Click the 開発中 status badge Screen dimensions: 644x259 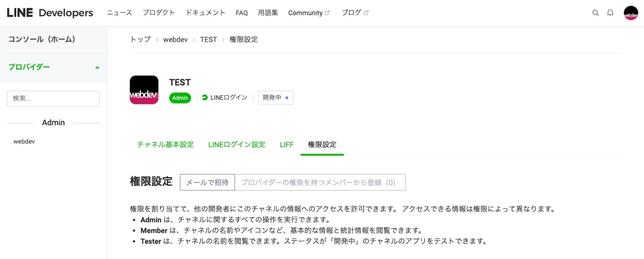click(x=276, y=98)
